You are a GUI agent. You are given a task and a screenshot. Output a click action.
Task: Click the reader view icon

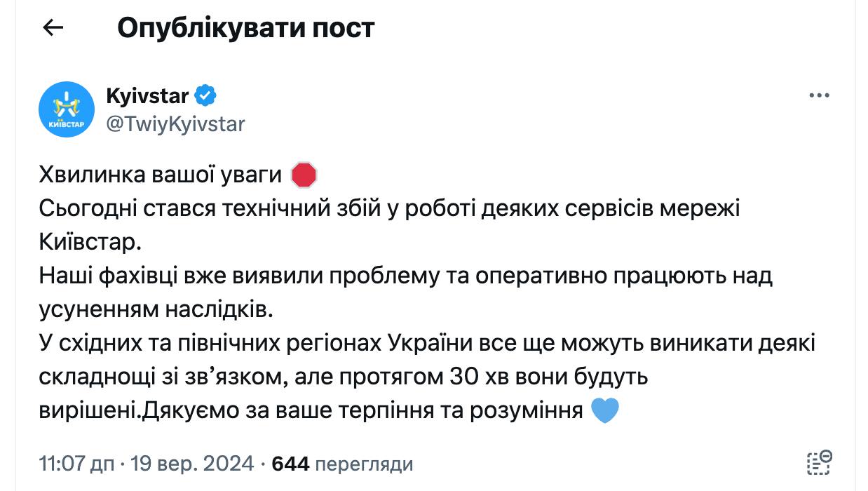[819, 464]
